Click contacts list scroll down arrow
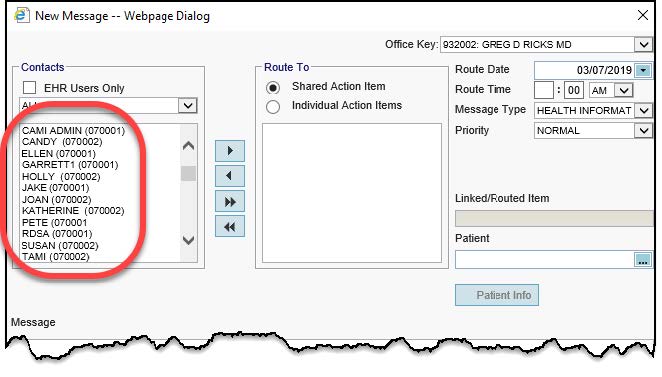 (x=188, y=240)
